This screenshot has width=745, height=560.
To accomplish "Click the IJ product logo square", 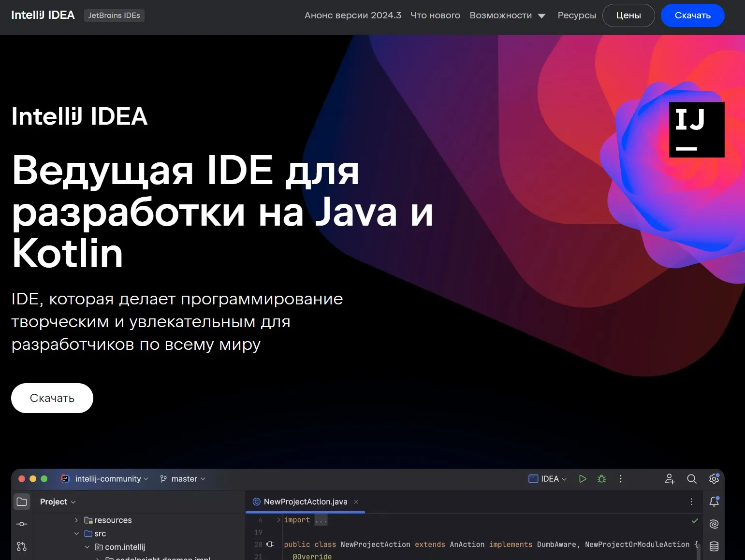I will coord(697,129).
